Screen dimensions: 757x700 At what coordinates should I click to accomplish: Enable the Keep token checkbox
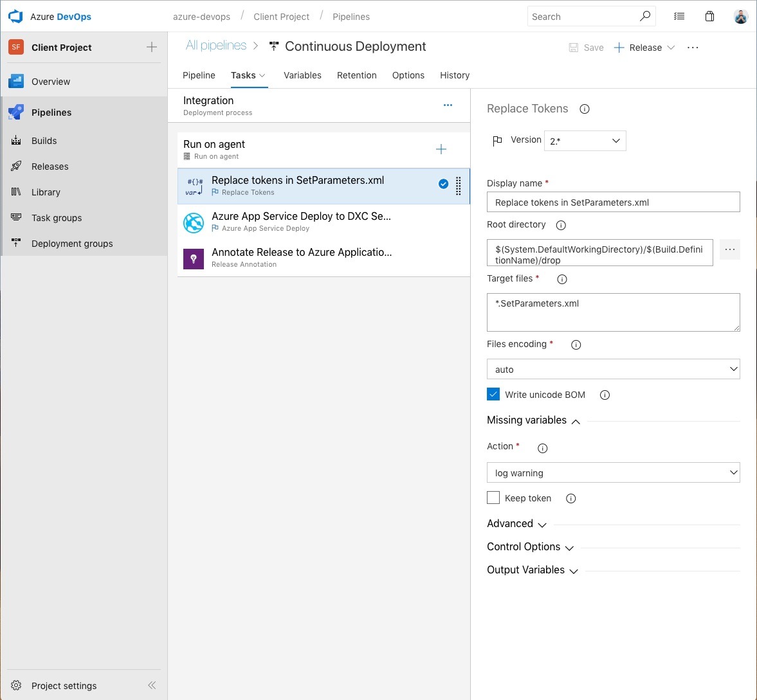click(493, 498)
